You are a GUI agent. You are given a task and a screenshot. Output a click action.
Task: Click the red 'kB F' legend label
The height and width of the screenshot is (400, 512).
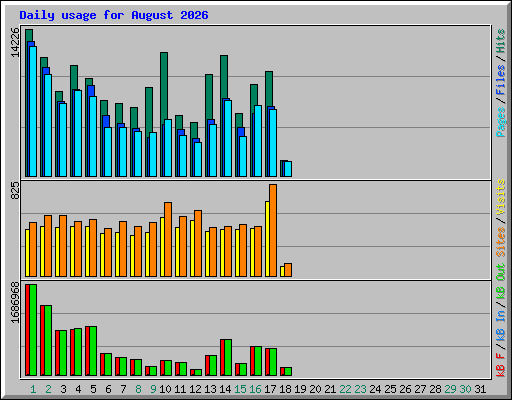[x=501, y=365]
